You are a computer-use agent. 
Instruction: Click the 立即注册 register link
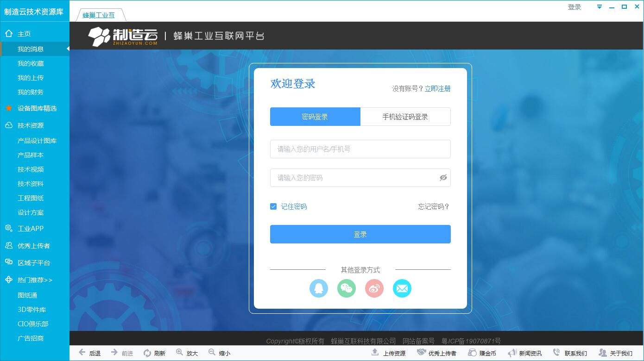pos(438,88)
